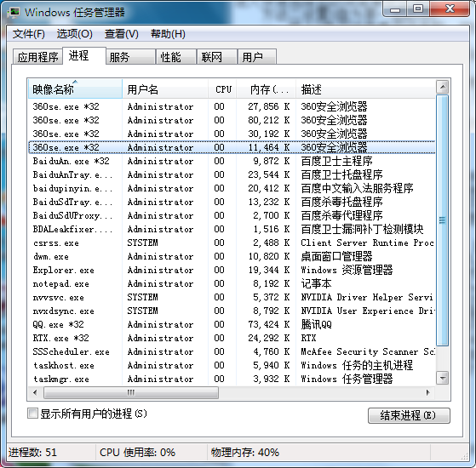
Task: Select the notepad.exe process row
Action: click(x=232, y=283)
